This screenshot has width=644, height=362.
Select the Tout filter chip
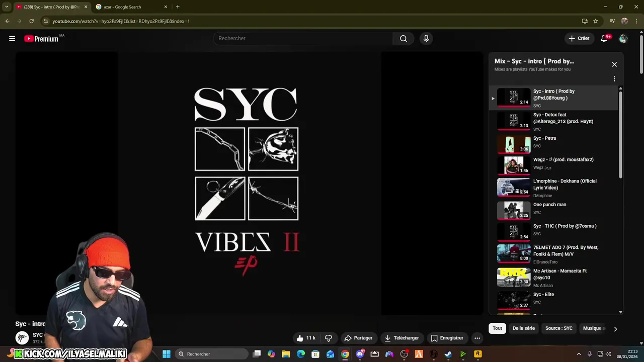click(497, 328)
